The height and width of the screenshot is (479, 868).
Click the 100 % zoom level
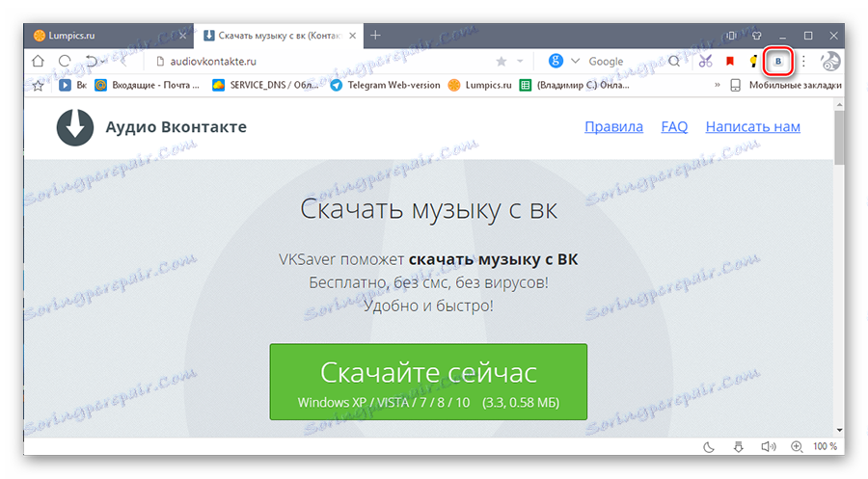tap(825, 446)
